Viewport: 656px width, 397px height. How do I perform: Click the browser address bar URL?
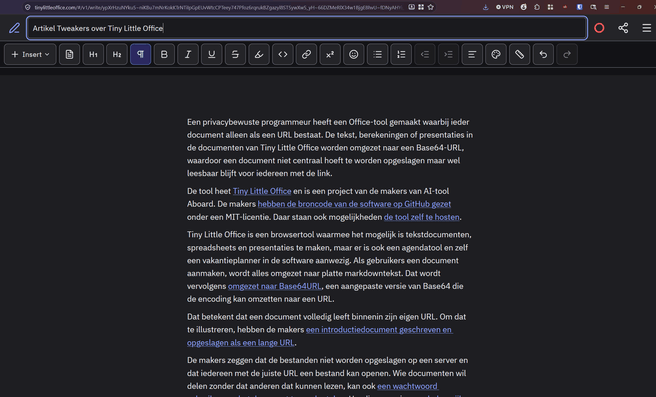(x=218, y=7)
